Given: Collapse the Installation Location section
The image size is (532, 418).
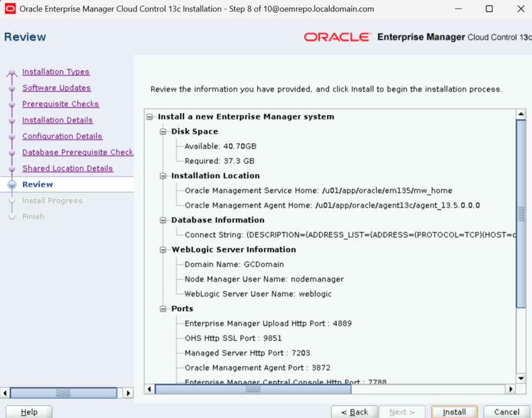Looking at the screenshot, I should (163, 176).
